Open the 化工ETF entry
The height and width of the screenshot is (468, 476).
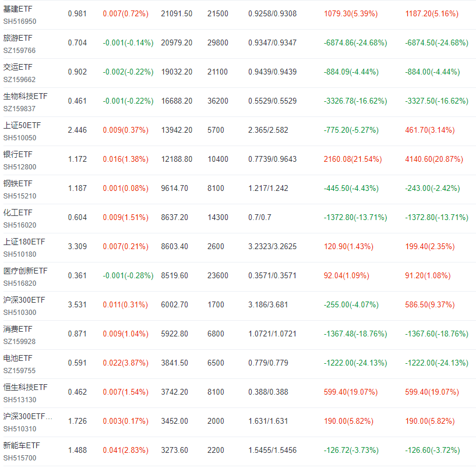17,213
